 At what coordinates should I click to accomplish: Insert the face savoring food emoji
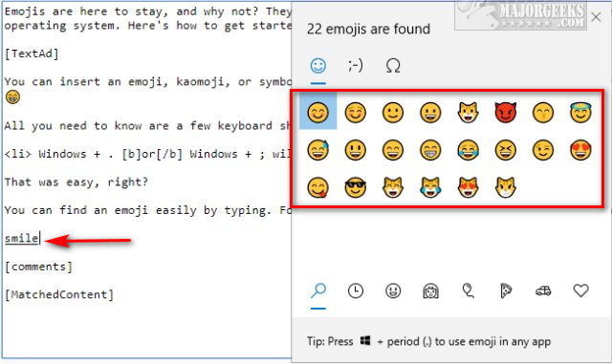[x=317, y=187]
